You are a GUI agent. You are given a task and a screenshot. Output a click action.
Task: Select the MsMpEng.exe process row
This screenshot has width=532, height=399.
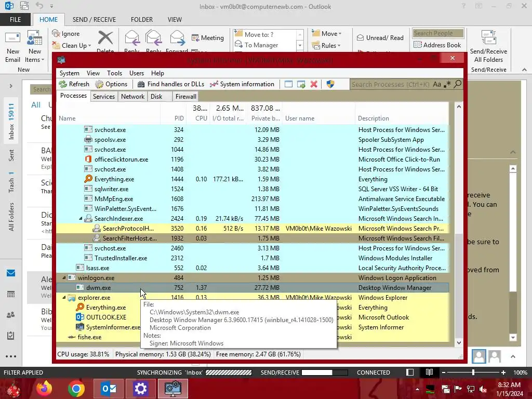(x=252, y=199)
